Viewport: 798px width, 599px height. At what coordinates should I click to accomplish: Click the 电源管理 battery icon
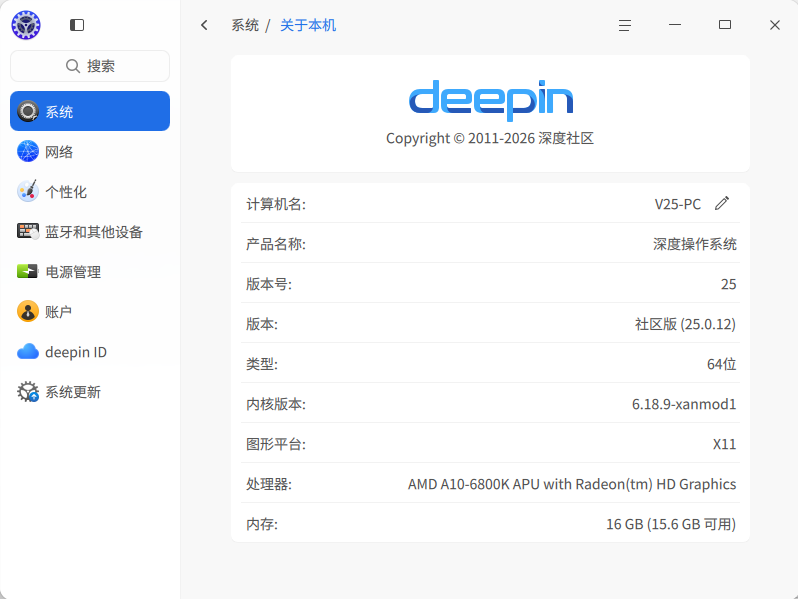coord(27,271)
